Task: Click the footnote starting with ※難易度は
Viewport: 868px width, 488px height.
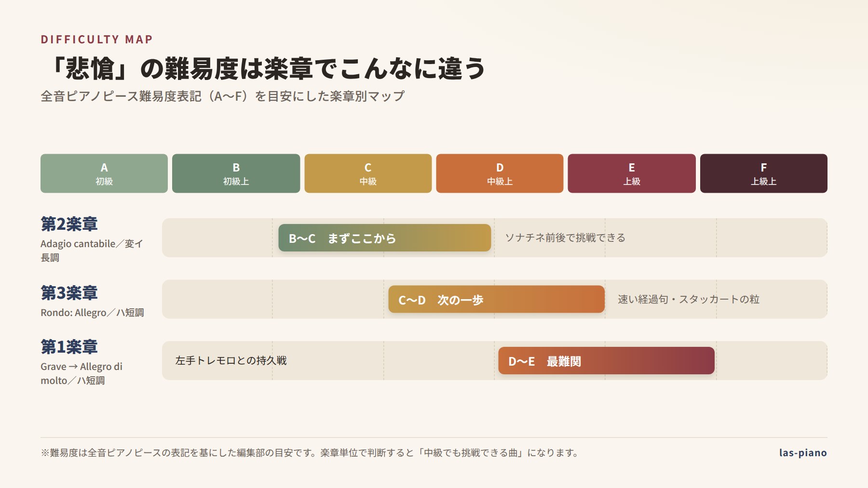Action: 311,453
